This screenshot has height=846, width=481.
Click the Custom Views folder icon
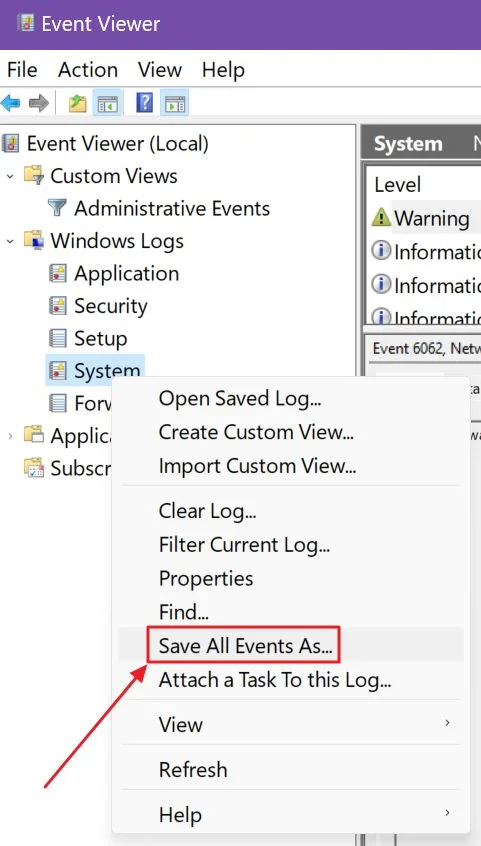click(33, 176)
